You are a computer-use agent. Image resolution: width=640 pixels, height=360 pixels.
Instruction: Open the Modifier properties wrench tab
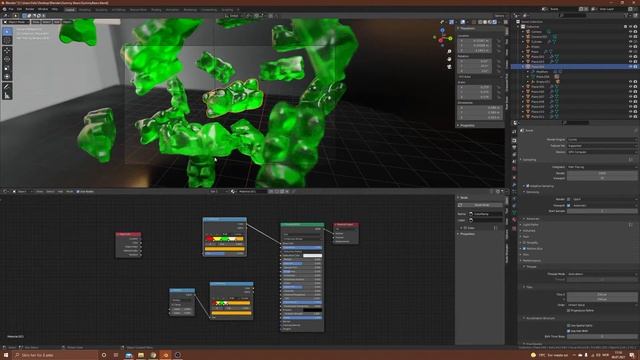point(514,185)
